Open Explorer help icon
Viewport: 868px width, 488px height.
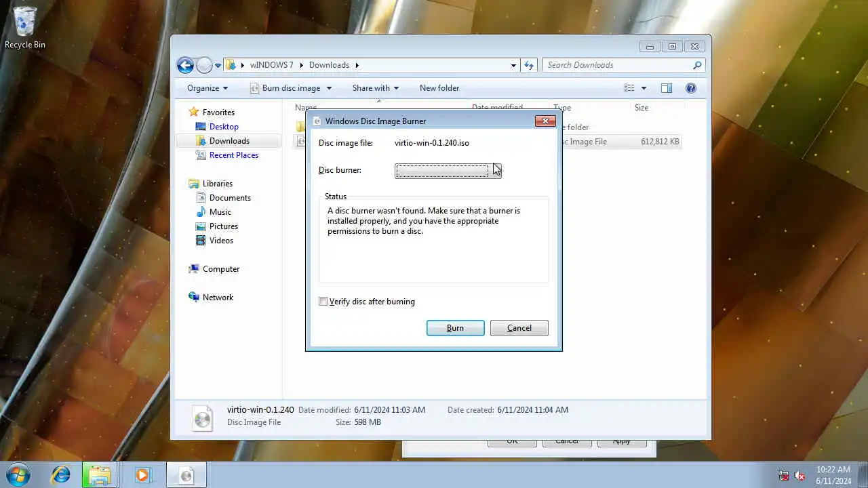pyautogui.click(x=691, y=88)
